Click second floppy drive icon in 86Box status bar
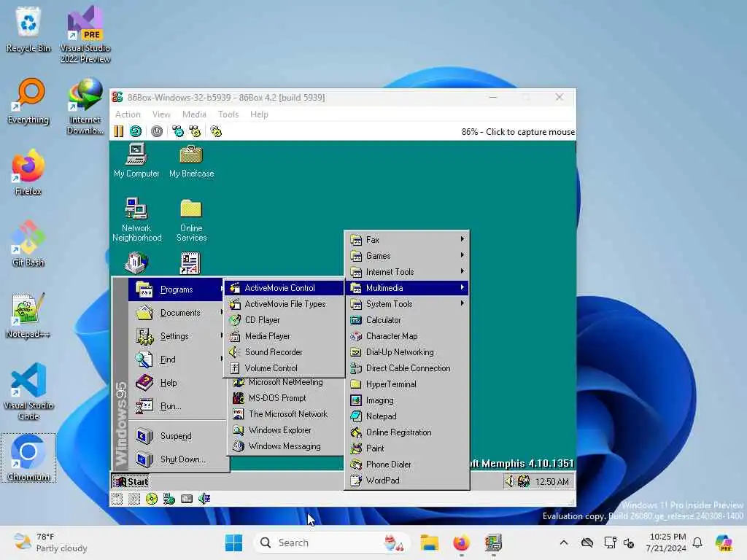Image resolution: width=747 pixels, height=560 pixels. [134, 499]
